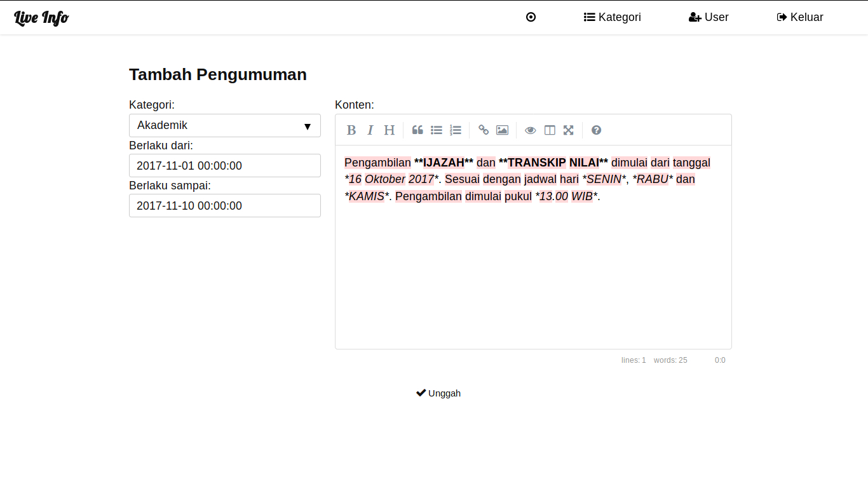
Task: Click Keluar to log out
Action: tap(800, 17)
